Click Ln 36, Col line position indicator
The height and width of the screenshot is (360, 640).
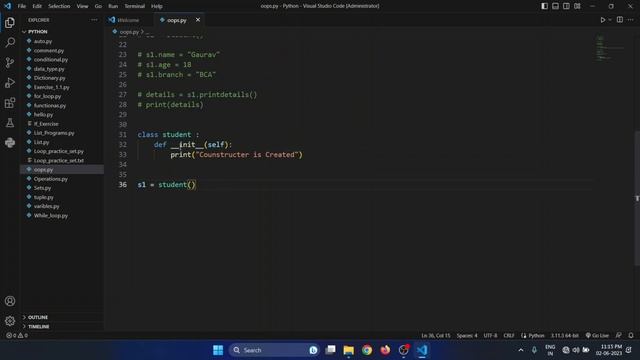[436, 336]
